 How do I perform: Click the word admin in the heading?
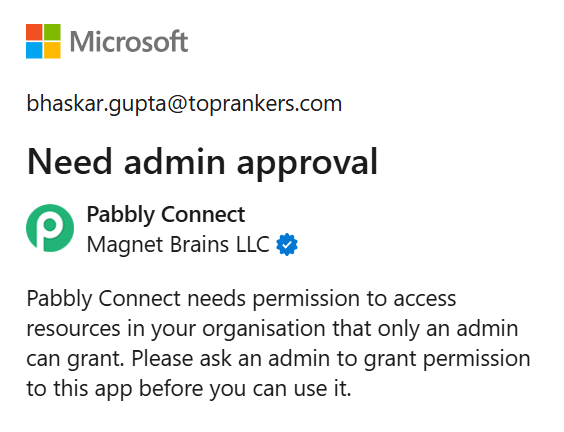point(174,162)
